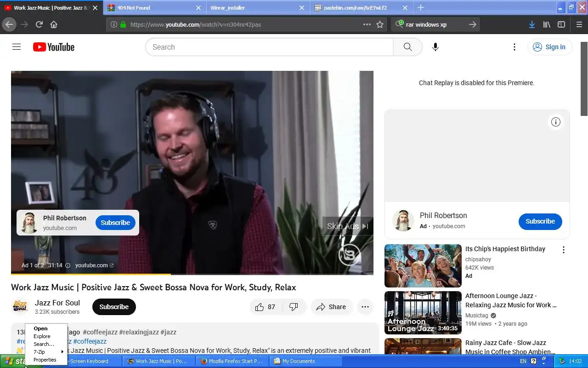Open the search engine dropdown in search bar

coord(400,24)
